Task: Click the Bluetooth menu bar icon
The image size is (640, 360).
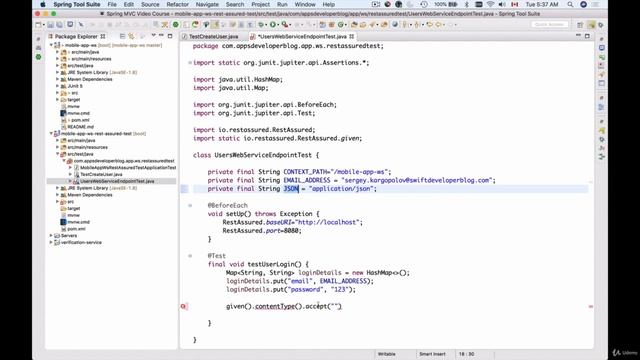Action: tap(467, 4)
